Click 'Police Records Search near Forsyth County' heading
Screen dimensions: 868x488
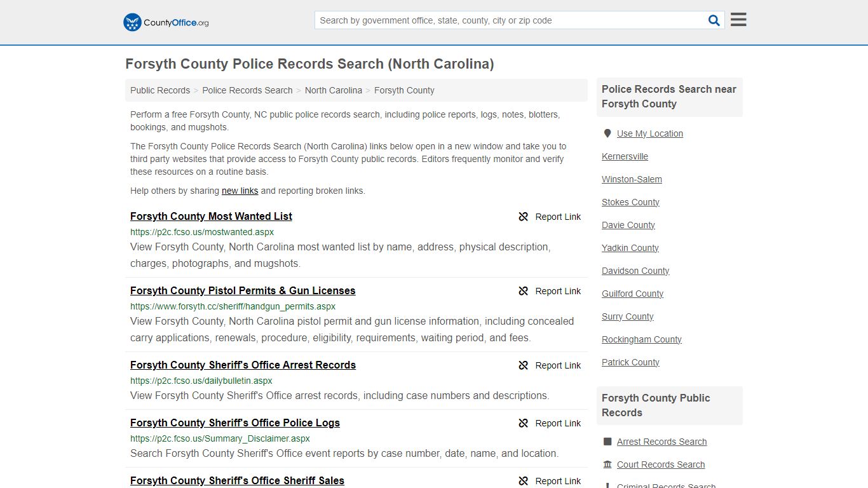pyautogui.click(x=669, y=97)
